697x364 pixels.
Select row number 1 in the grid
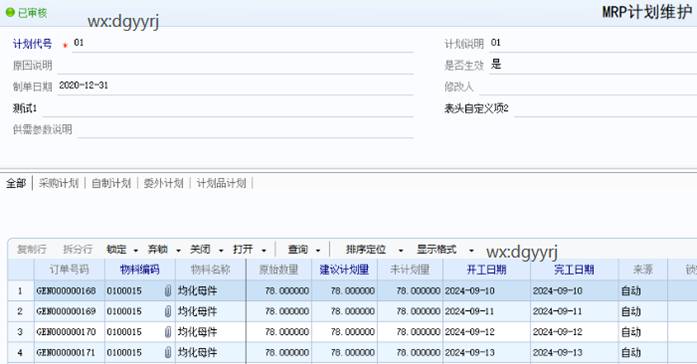pos(20,291)
